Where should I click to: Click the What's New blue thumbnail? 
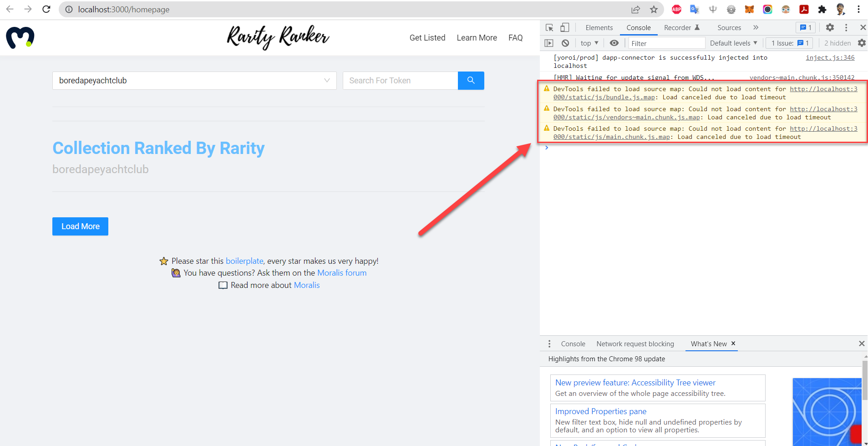tap(827, 412)
